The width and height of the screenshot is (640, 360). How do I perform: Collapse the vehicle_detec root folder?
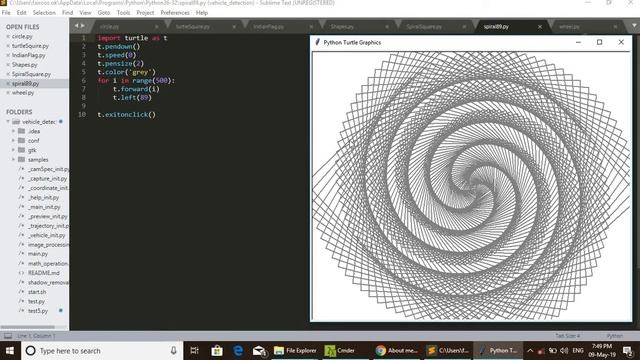coord(8,122)
